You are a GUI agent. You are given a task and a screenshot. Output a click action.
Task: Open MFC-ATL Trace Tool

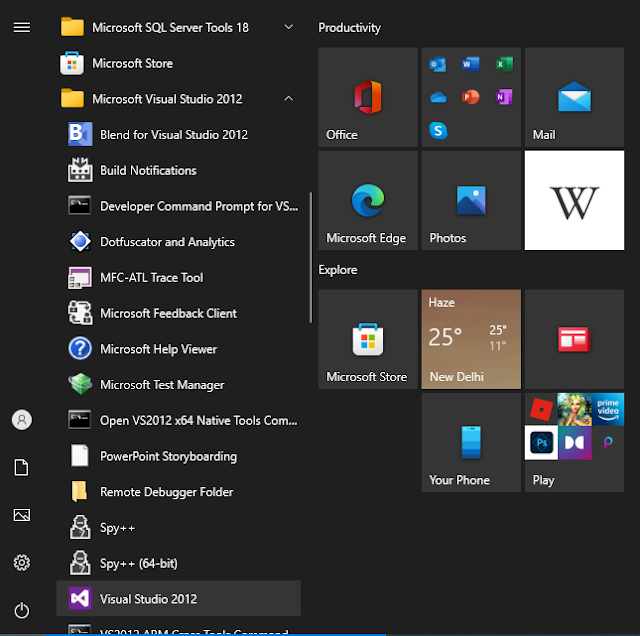(178, 278)
